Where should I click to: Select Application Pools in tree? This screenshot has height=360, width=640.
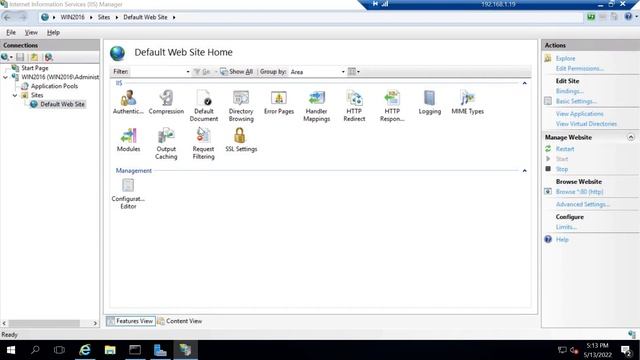click(54, 86)
